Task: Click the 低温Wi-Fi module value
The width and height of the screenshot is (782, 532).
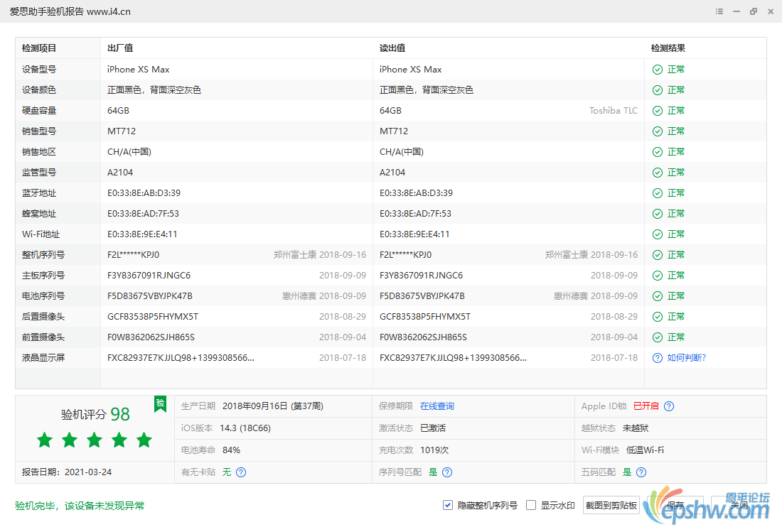Action: (x=646, y=450)
